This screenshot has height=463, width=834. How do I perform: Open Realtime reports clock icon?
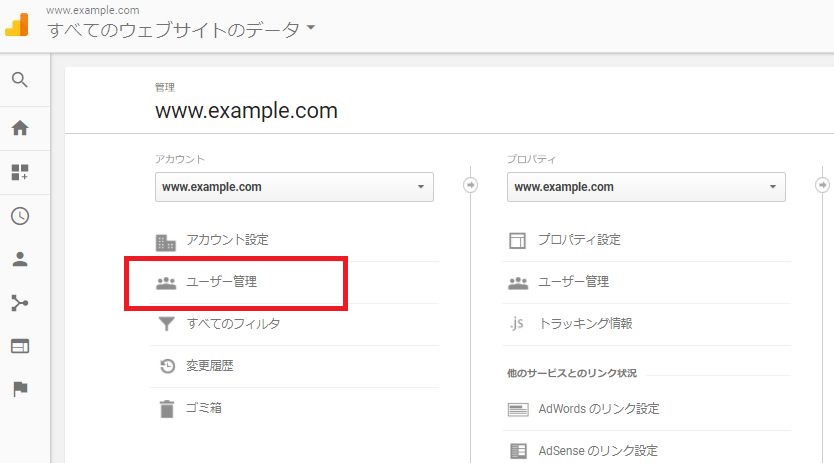tap(20, 216)
